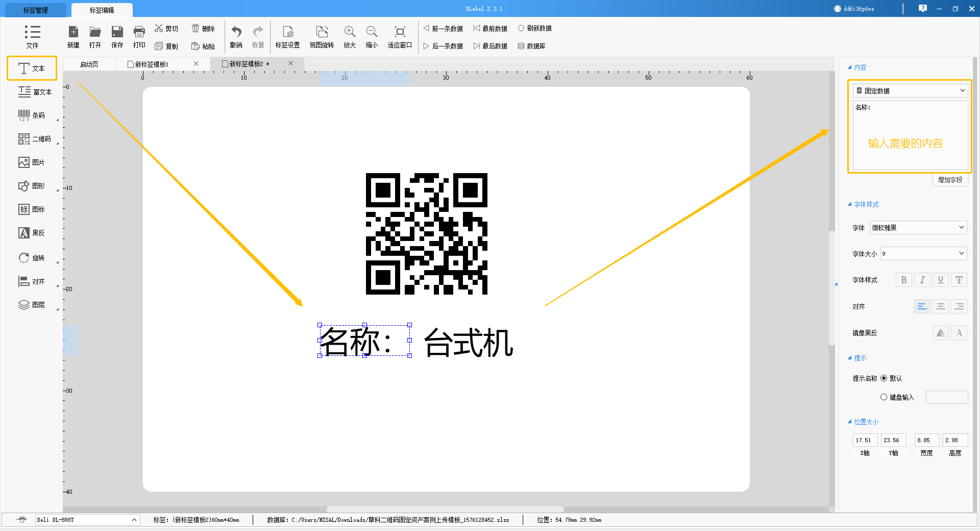This screenshot has width=980, height=531.
Task: Open the 旋转 rotate tool
Action: click(32, 258)
